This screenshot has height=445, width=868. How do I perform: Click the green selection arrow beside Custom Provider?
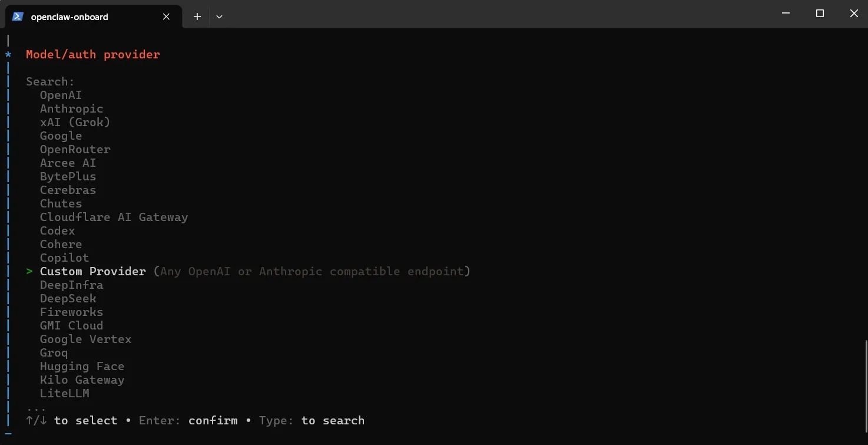pyautogui.click(x=29, y=271)
